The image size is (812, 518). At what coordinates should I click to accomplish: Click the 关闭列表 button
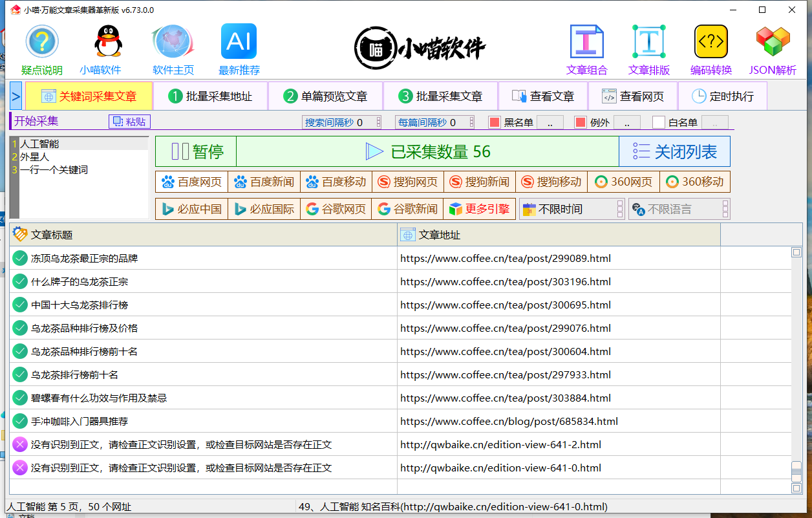click(675, 152)
